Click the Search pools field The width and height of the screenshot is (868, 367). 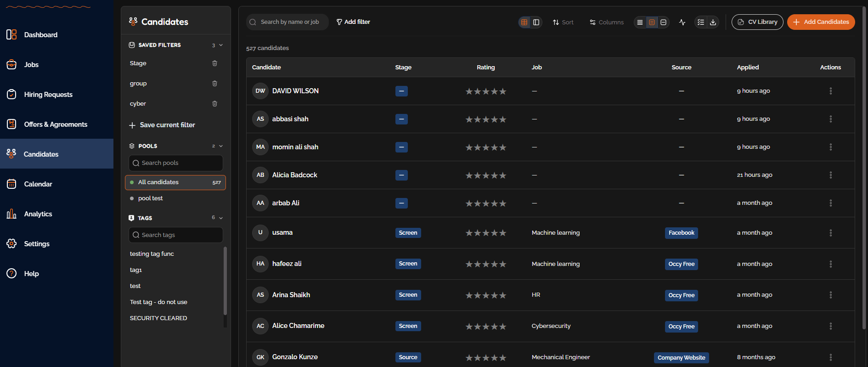[x=176, y=163]
